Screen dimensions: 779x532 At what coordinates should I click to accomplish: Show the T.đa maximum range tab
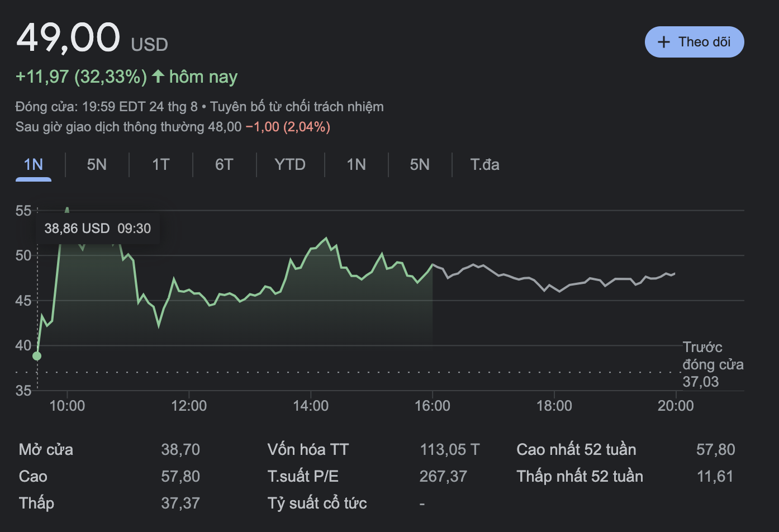(x=484, y=165)
